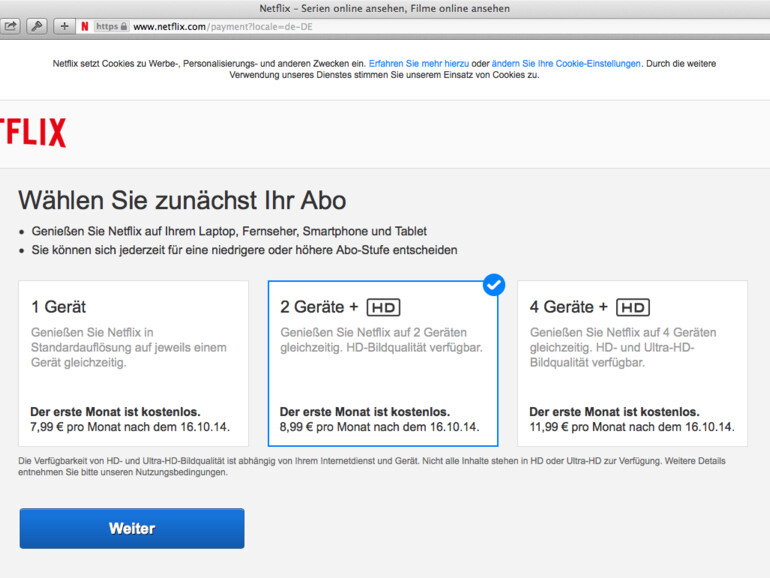Click the key password icon in the toolbar
Image resolution: width=770 pixels, height=578 pixels.
point(37,26)
